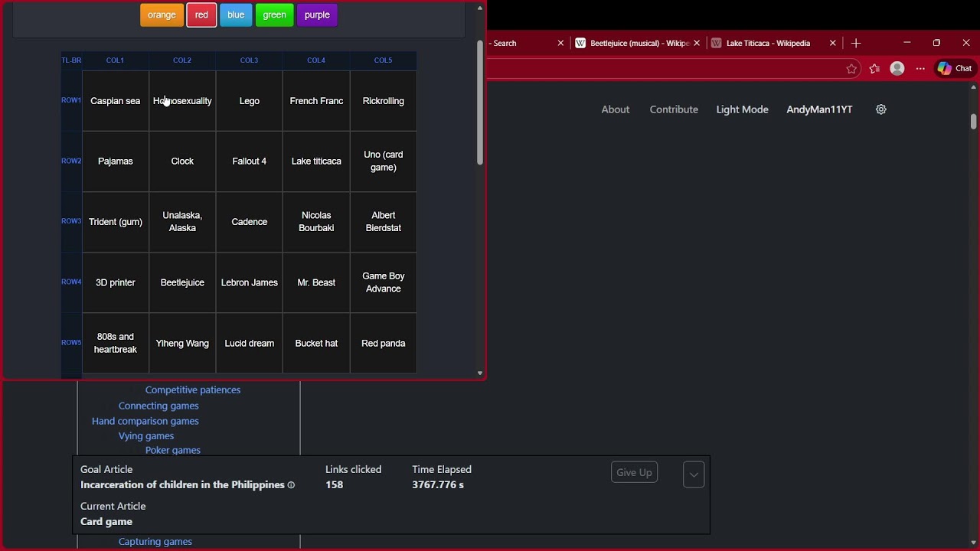980x551 pixels.
Task: Select the orange color button
Action: 162,15
